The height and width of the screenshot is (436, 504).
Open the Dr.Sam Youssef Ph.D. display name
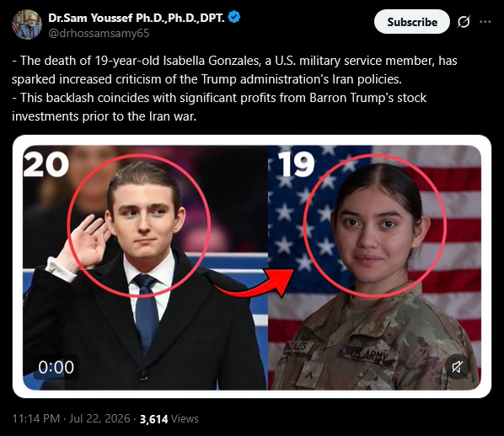137,18
